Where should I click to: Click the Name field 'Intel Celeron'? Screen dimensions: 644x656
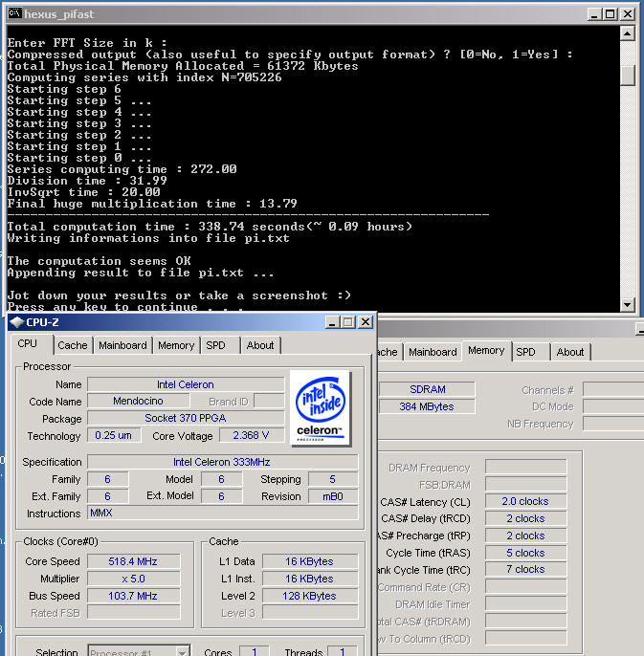(186, 384)
